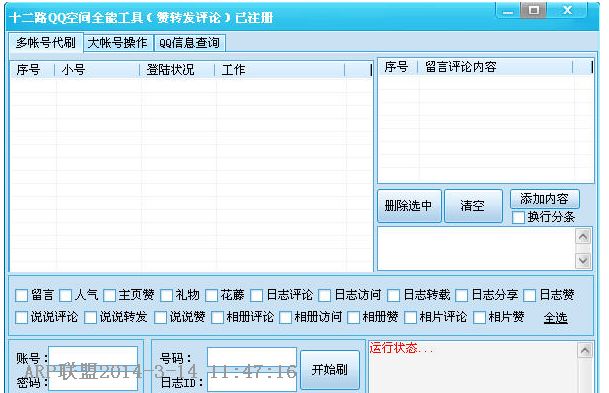Focus the 日志ID input field
Viewport: 609px width, 393px height.
[252, 382]
